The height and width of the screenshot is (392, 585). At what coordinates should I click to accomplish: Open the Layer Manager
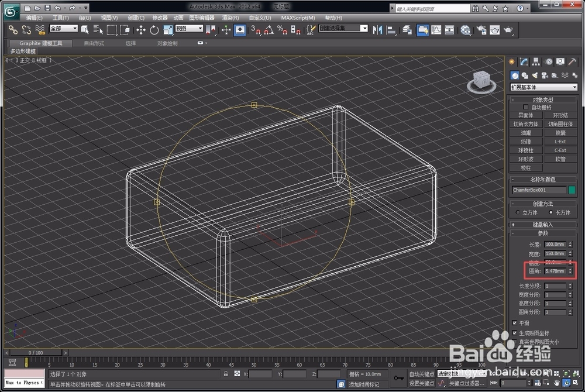(x=407, y=30)
